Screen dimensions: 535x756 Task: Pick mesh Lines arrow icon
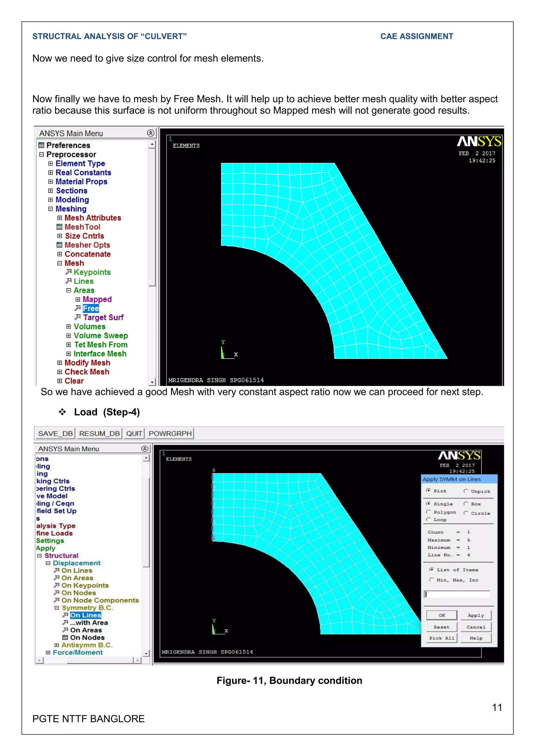[x=68, y=281]
